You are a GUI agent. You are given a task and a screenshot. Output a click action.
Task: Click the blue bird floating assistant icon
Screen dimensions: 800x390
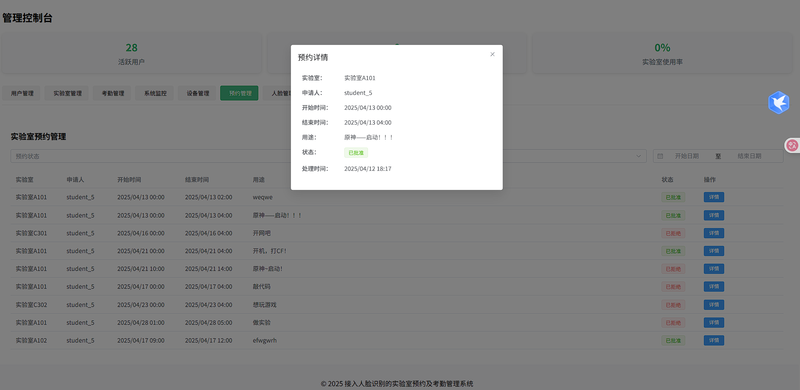(778, 103)
